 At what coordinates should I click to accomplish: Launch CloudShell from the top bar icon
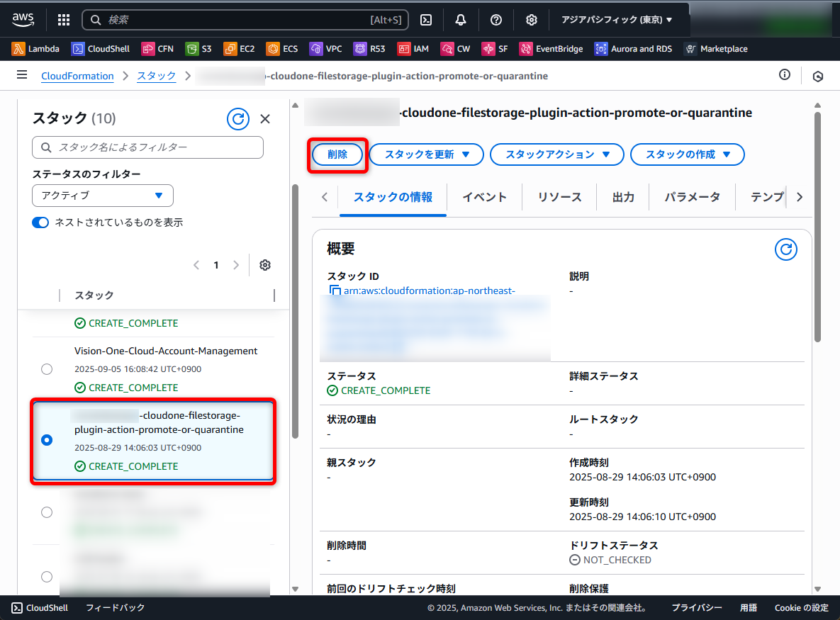point(426,20)
